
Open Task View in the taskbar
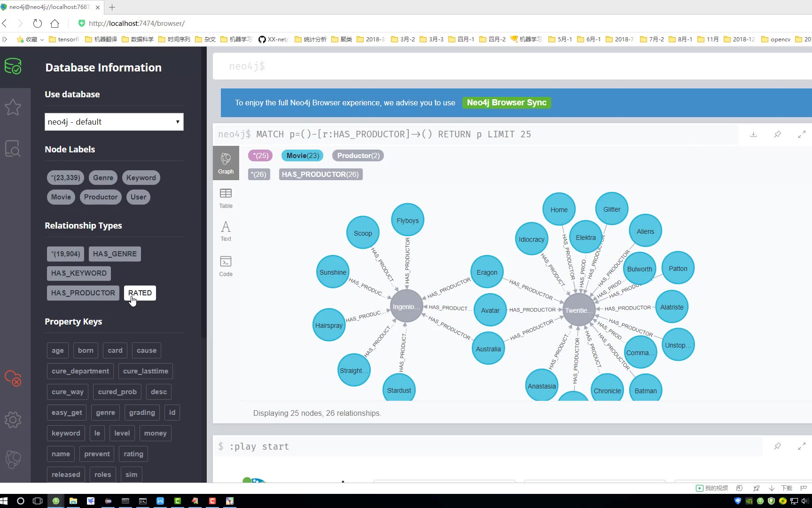(38, 501)
